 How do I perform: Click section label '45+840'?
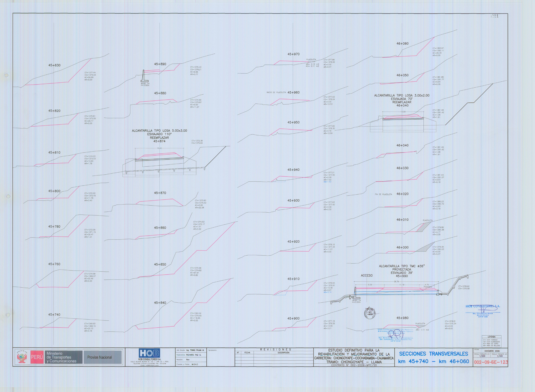click(160, 303)
